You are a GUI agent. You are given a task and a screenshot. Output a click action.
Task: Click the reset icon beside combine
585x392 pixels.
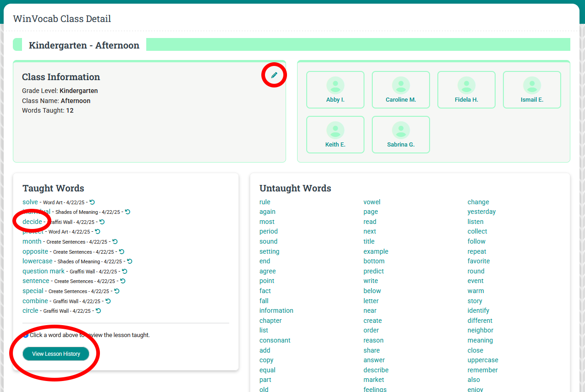108,301
